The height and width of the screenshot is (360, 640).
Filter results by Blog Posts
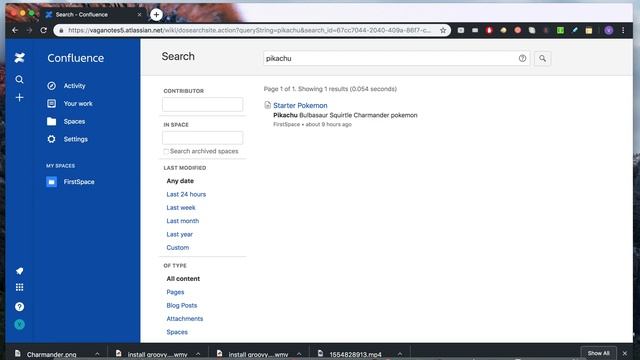click(x=182, y=305)
